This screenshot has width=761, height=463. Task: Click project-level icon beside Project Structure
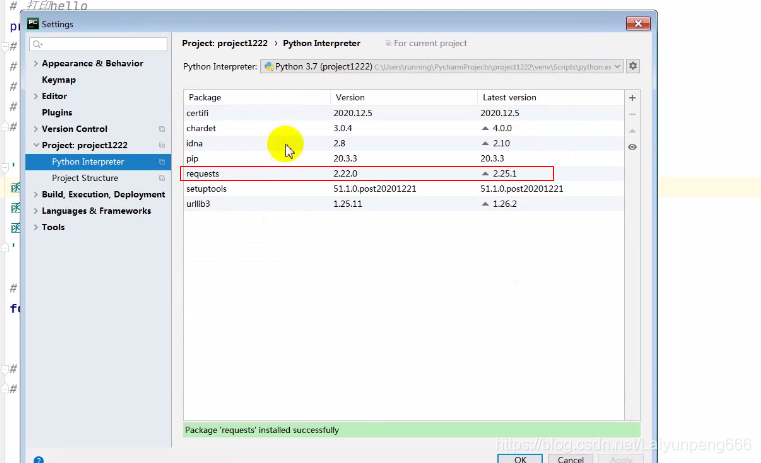coord(162,178)
